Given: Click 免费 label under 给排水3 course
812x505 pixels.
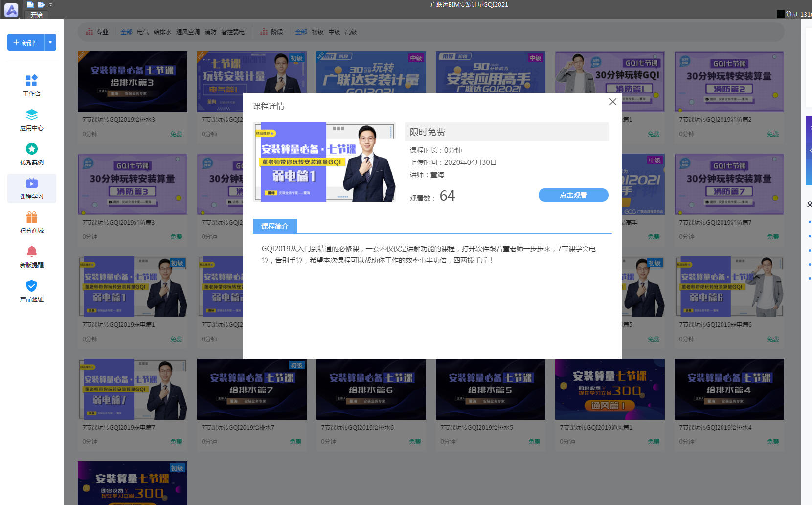Looking at the screenshot, I should tap(176, 134).
